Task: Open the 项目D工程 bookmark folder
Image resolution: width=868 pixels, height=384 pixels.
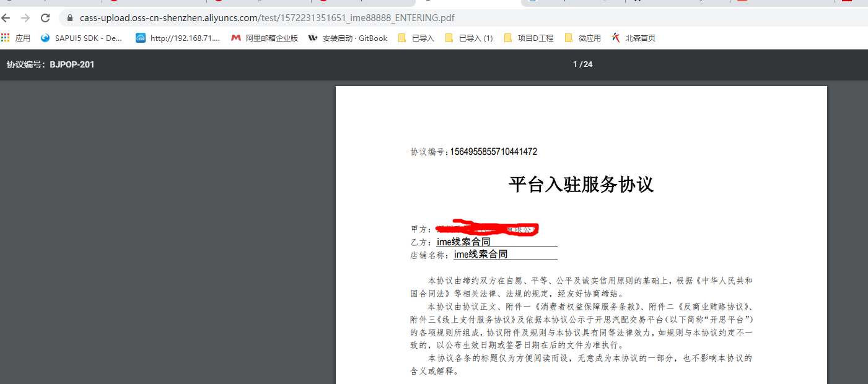Action: (x=528, y=38)
